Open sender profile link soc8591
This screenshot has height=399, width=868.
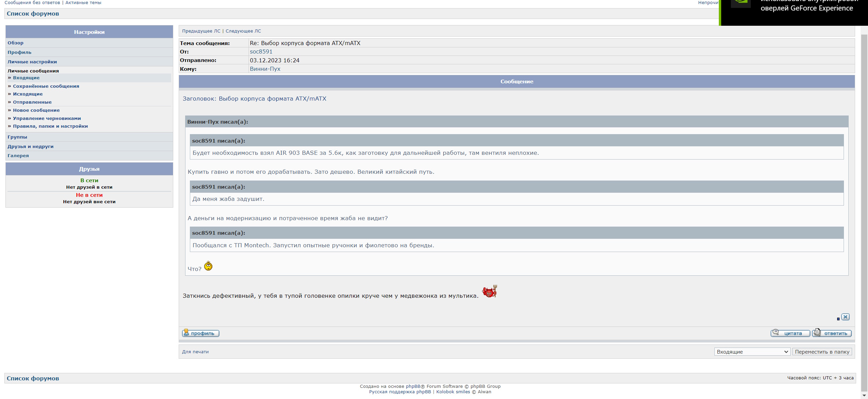pos(261,51)
